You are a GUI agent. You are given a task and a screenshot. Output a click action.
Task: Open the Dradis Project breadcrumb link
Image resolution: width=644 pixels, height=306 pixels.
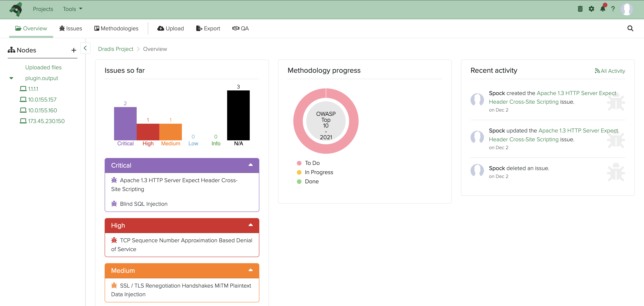(x=116, y=49)
